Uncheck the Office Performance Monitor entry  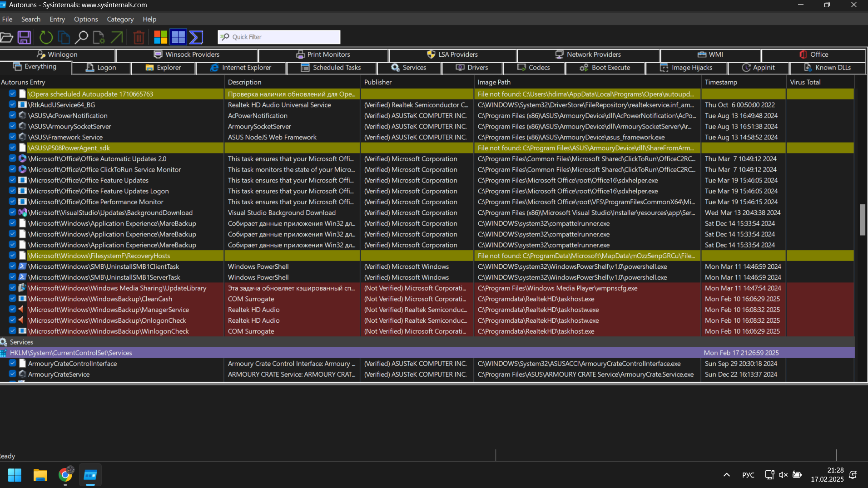coord(12,202)
